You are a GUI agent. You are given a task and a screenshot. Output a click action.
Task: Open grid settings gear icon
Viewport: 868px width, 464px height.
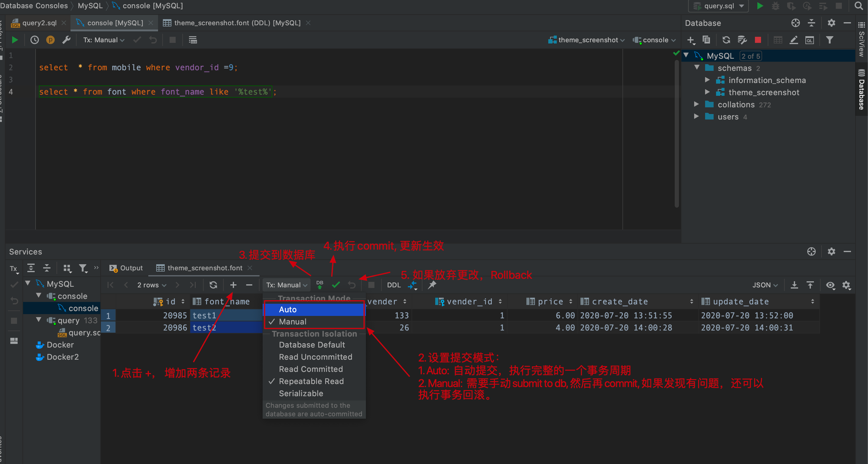click(x=846, y=285)
